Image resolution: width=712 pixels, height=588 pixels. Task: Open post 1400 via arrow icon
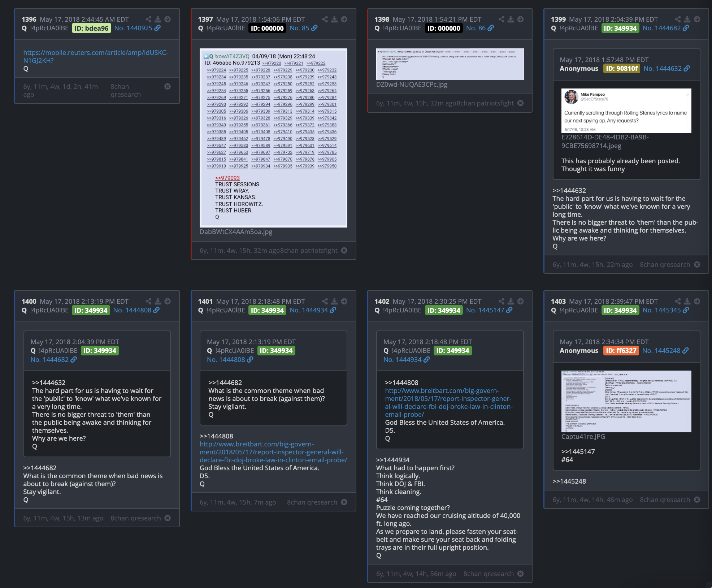(x=168, y=302)
